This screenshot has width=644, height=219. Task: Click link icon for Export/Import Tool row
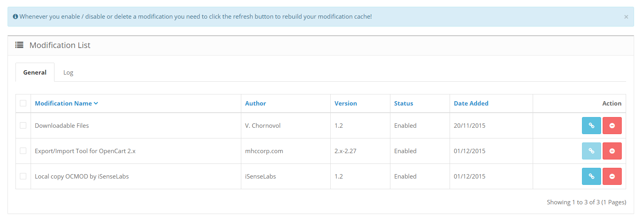pyautogui.click(x=591, y=151)
